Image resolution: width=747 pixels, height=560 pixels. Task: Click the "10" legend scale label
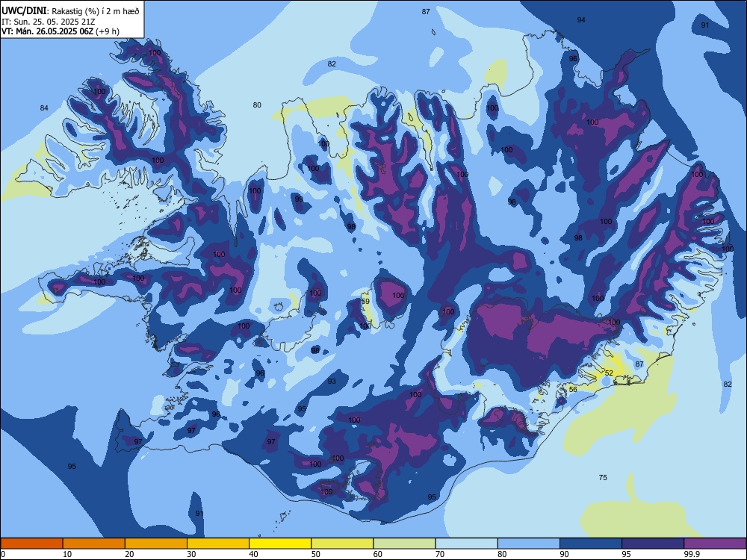tap(67, 554)
